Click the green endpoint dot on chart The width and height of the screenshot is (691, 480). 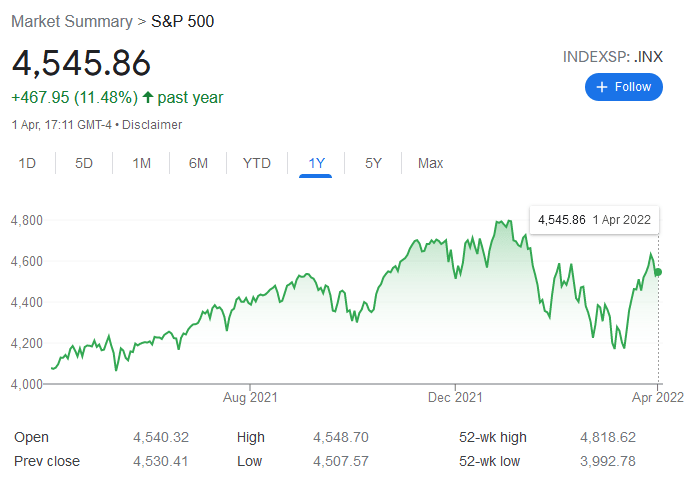658,272
